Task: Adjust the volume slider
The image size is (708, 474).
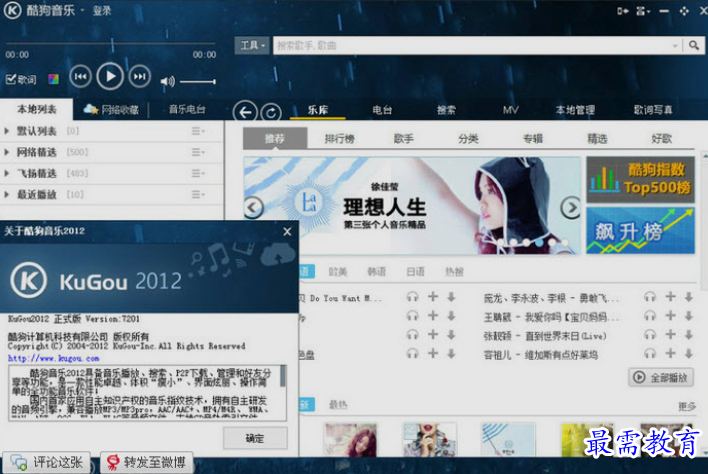Action: (198, 82)
